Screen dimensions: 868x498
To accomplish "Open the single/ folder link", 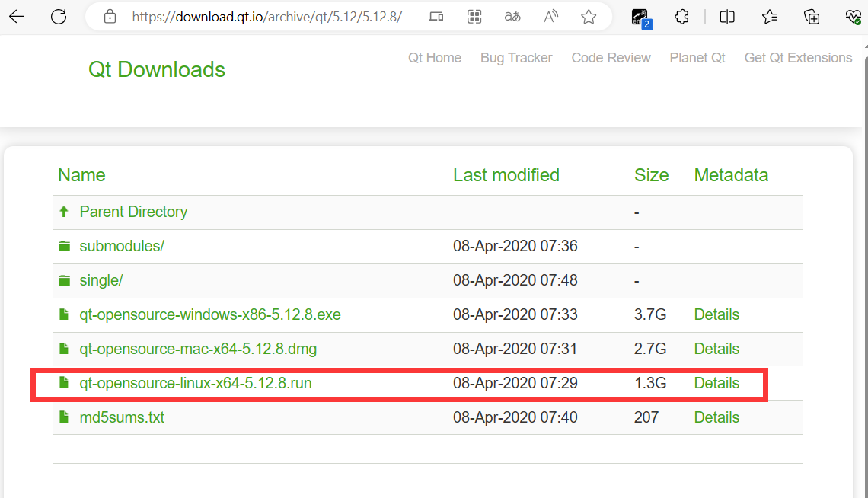I will (x=101, y=280).
